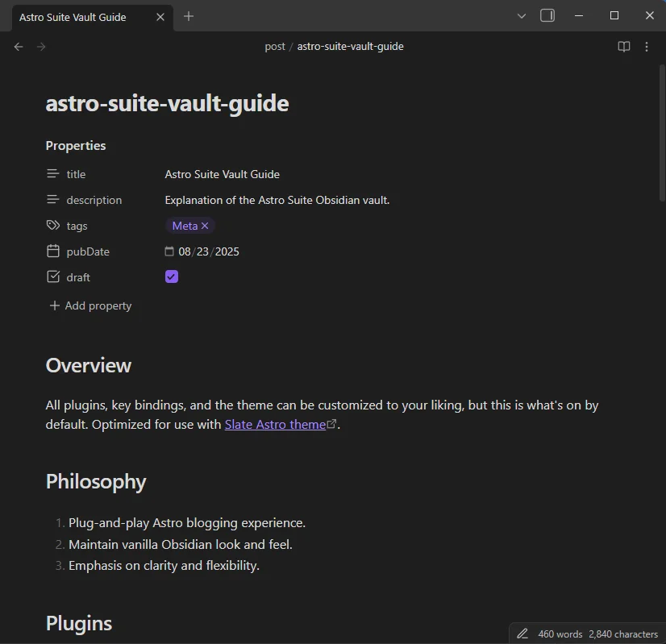Close the Astro Suite Vault Guide tab

coord(160,17)
